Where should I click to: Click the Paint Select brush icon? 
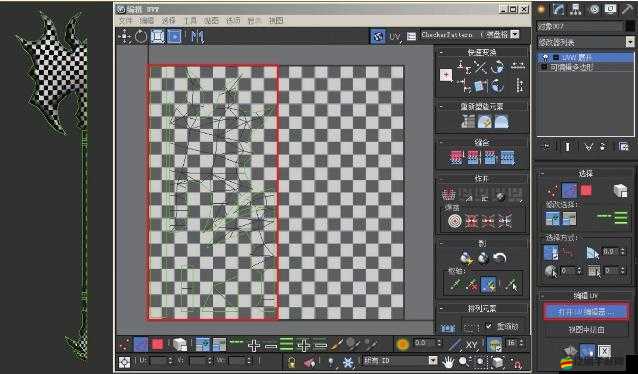pos(337,345)
